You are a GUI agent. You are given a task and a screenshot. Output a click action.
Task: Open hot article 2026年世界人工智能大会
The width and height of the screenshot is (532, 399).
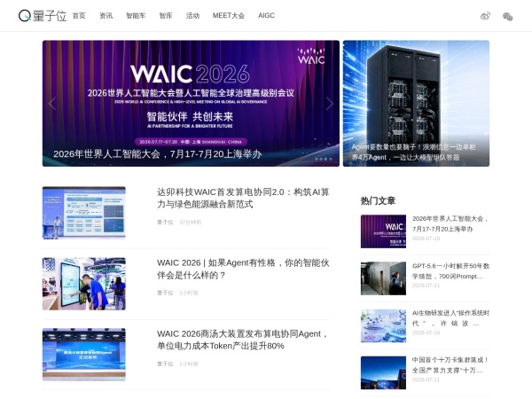click(x=450, y=223)
